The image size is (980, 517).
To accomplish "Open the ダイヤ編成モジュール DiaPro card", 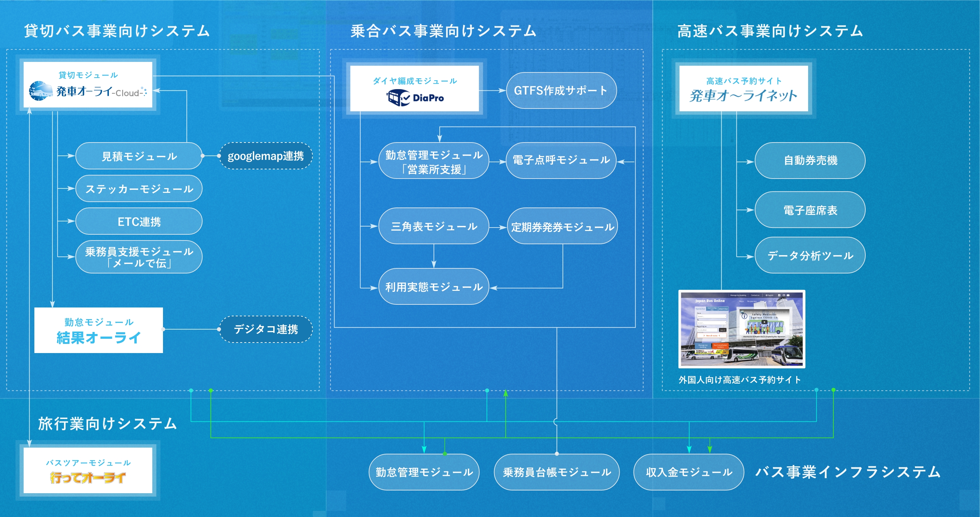I will [x=414, y=88].
